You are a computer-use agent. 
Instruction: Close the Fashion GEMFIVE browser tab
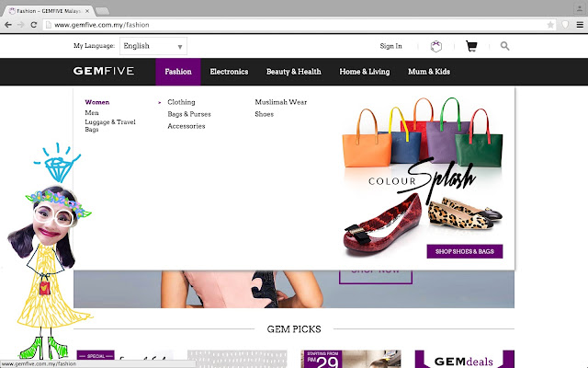point(87,11)
